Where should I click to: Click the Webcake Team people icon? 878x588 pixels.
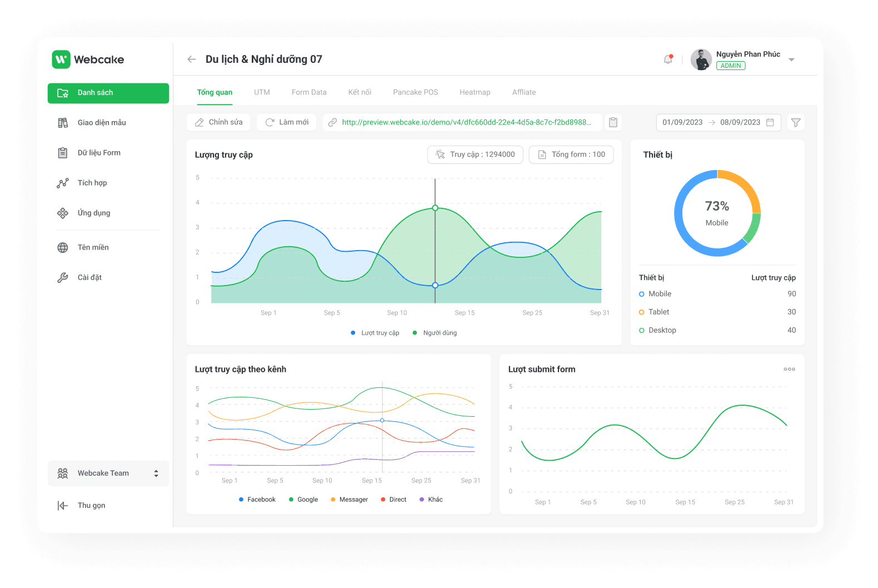(x=63, y=474)
